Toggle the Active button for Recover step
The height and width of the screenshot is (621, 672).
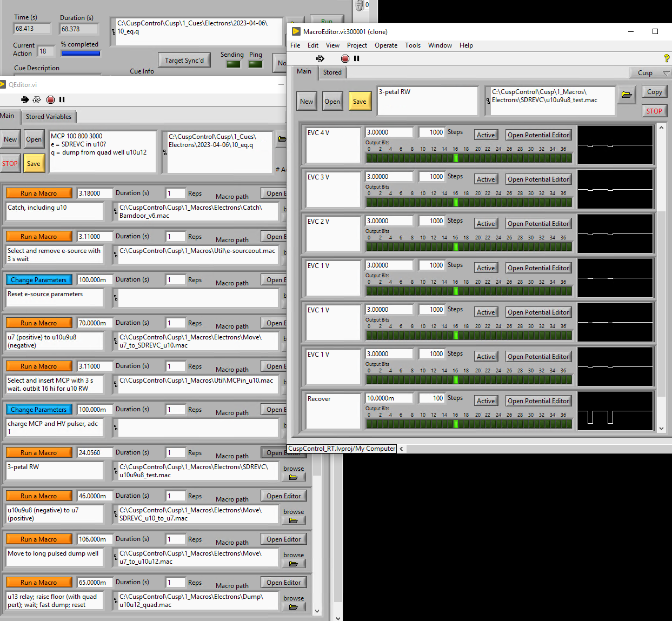485,401
